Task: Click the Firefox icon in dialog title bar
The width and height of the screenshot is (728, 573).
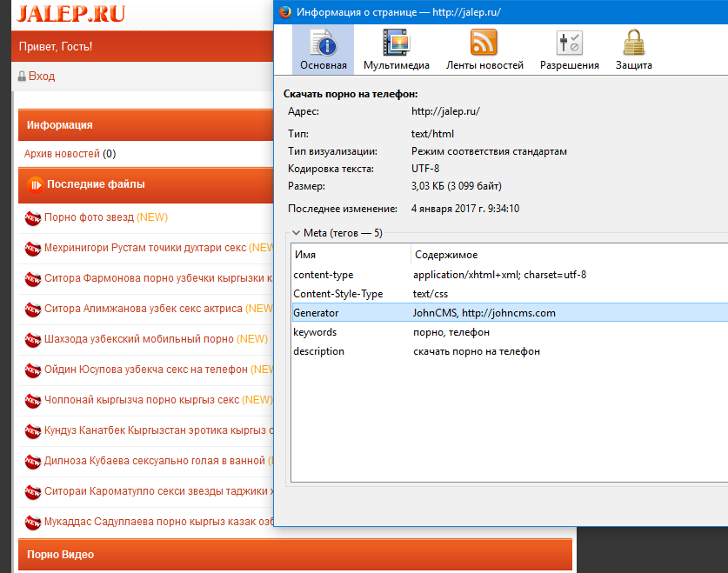Action: pos(284,12)
